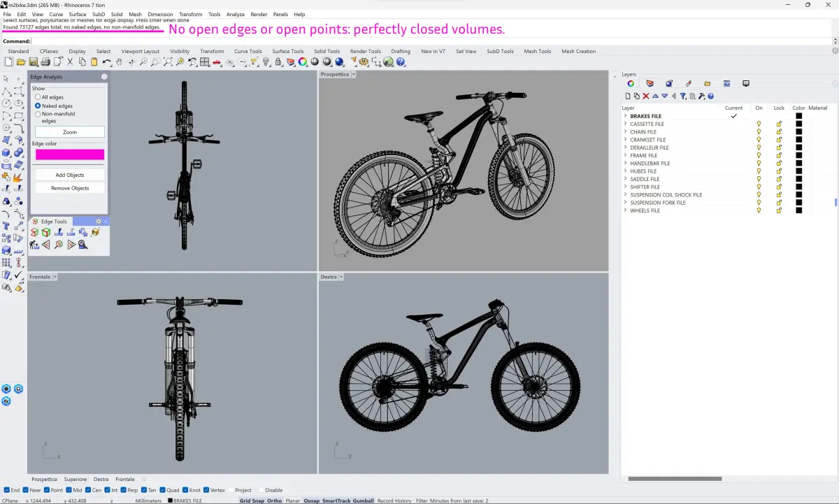Click the Add Objects button
The height and width of the screenshot is (504, 839).
(x=70, y=175)
